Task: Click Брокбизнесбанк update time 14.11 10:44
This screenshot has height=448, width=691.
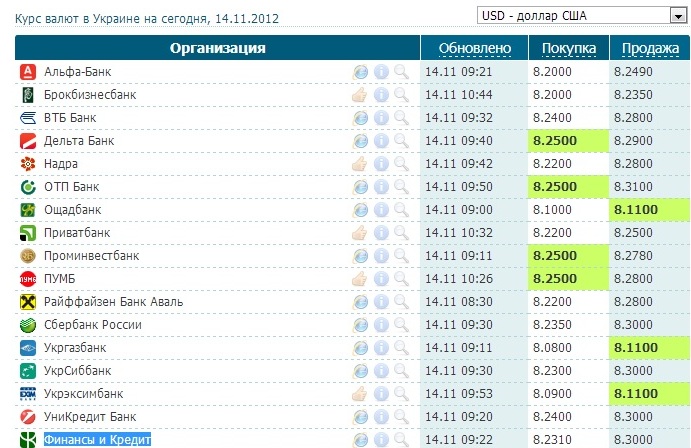Action: pyautogui.click(x=459, y=95)
